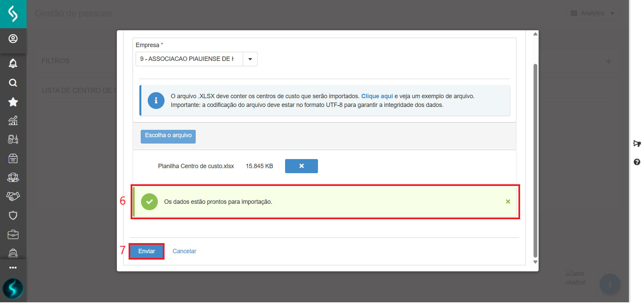Open the notifications bell icon

tap(13, 63)
